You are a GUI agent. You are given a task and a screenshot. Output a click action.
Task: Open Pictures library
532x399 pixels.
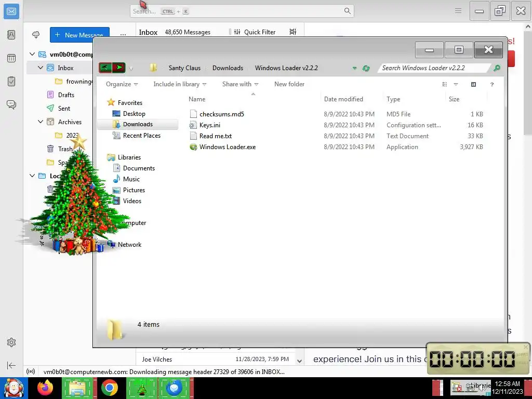134,190
